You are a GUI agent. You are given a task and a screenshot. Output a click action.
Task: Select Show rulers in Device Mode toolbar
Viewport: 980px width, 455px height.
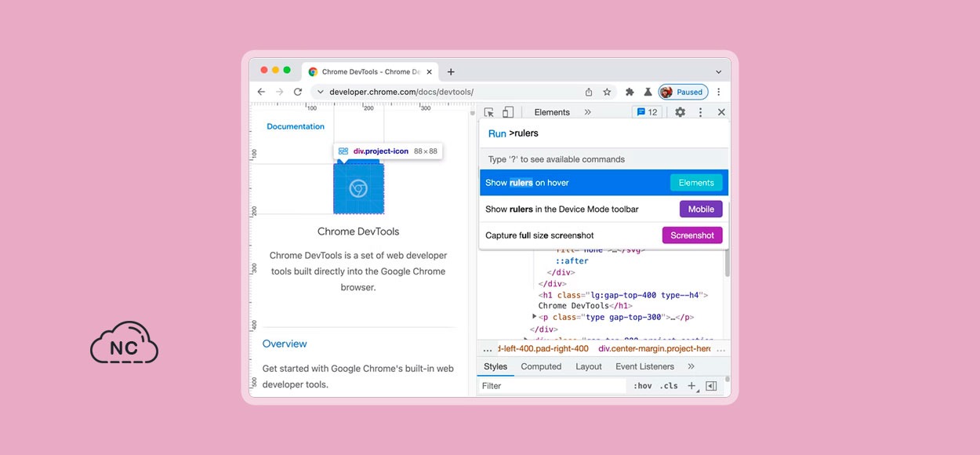pos(604,209)
